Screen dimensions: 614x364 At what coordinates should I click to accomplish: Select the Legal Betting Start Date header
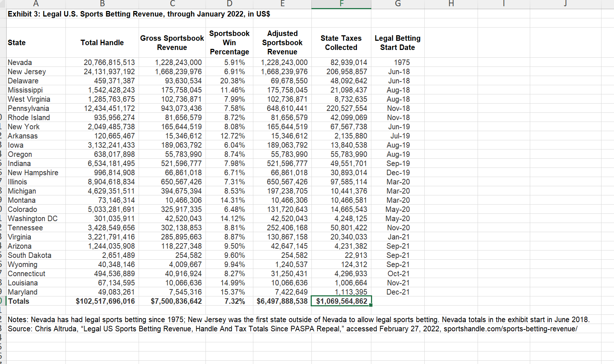click(x=397, y=43)
